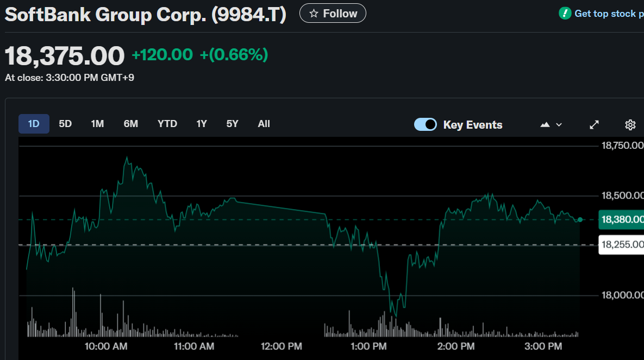Click the green Get top stock icon
Image resolution: width=644 pixels, height=360 pixels.
pyautogui.click(x=565, y=14)
